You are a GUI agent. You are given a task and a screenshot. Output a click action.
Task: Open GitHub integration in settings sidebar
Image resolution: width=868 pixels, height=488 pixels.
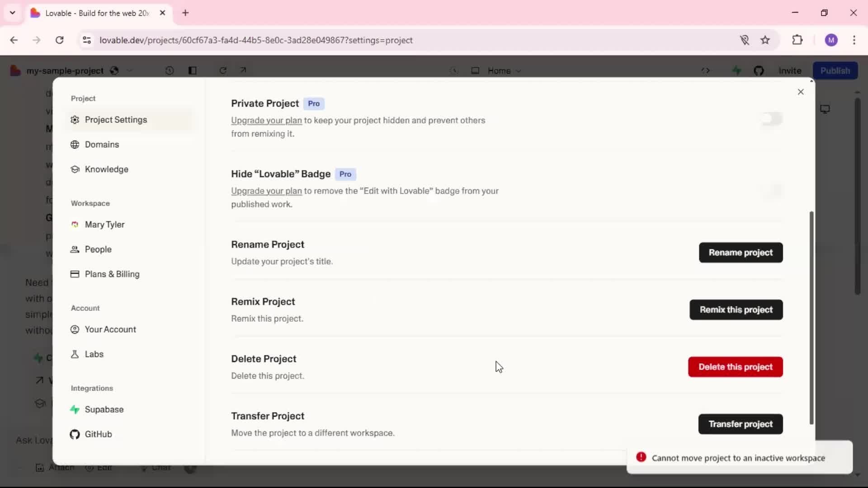[x=98, y=434]
